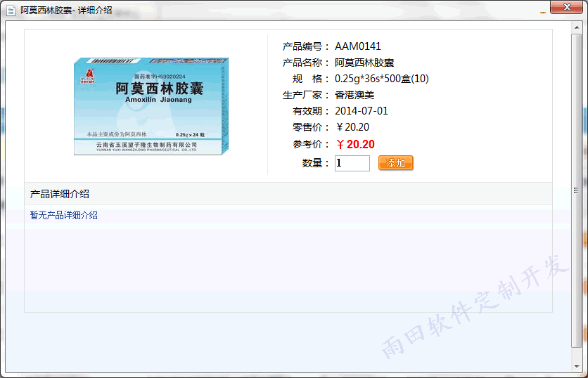Click the product code AAM0141
This screenshot has height=378, width=588.
coord(358,46)
